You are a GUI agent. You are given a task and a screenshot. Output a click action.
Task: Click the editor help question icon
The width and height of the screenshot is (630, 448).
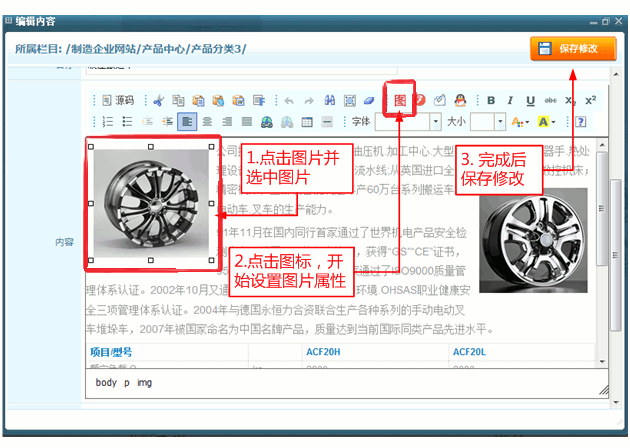[x=580, y=122]
